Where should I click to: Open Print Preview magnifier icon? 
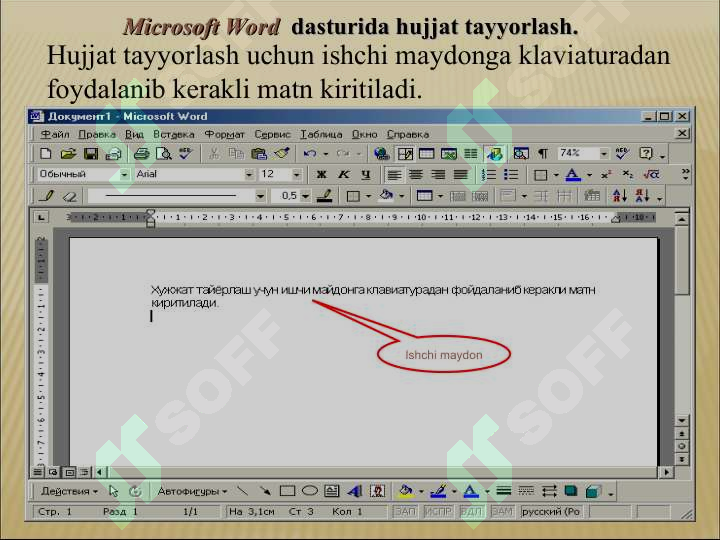click(164, 154)
